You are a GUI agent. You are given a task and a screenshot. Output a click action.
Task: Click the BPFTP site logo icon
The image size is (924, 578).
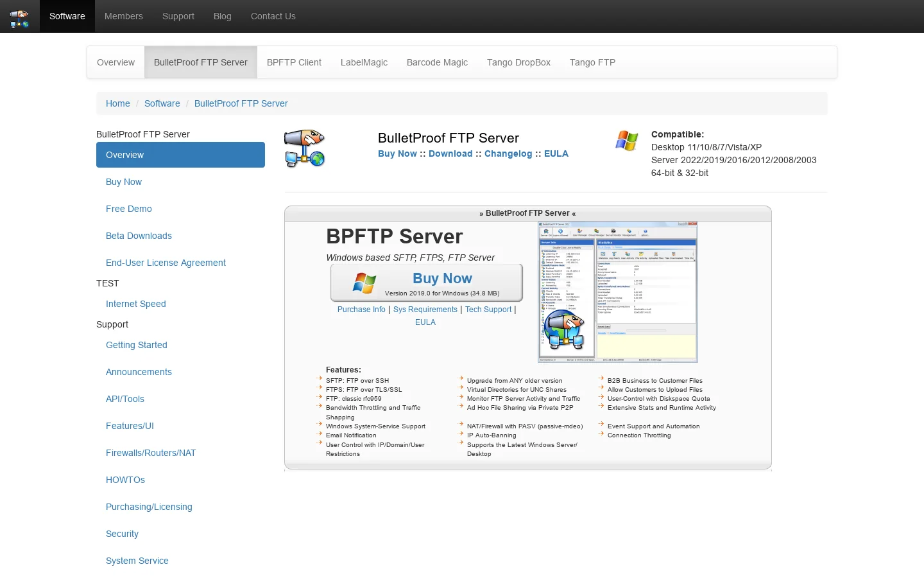coord(19,17)
